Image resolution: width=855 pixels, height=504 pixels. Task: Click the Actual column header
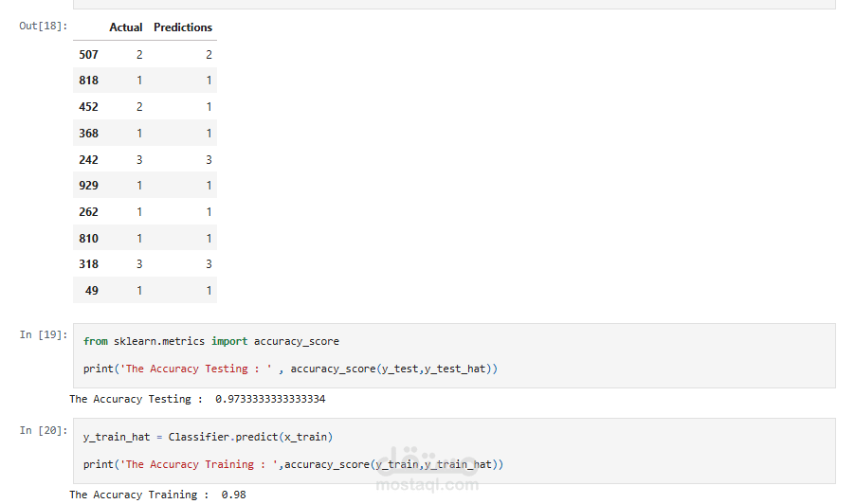tap(126, 27)
